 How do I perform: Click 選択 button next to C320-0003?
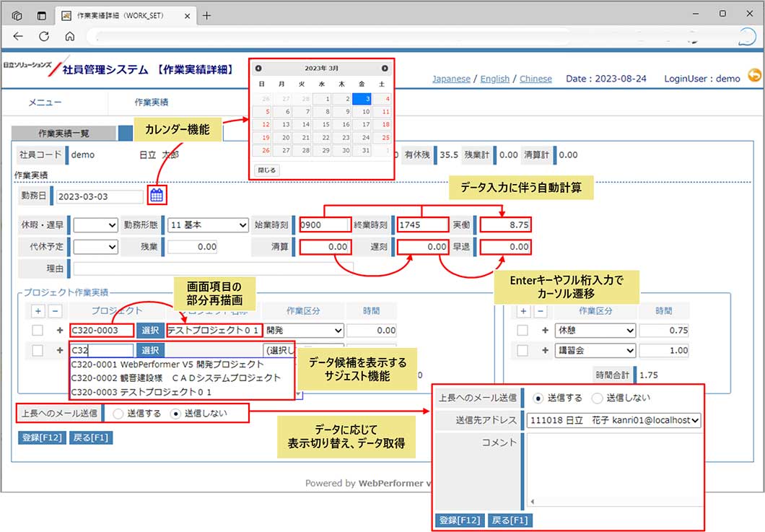(150, 330)
